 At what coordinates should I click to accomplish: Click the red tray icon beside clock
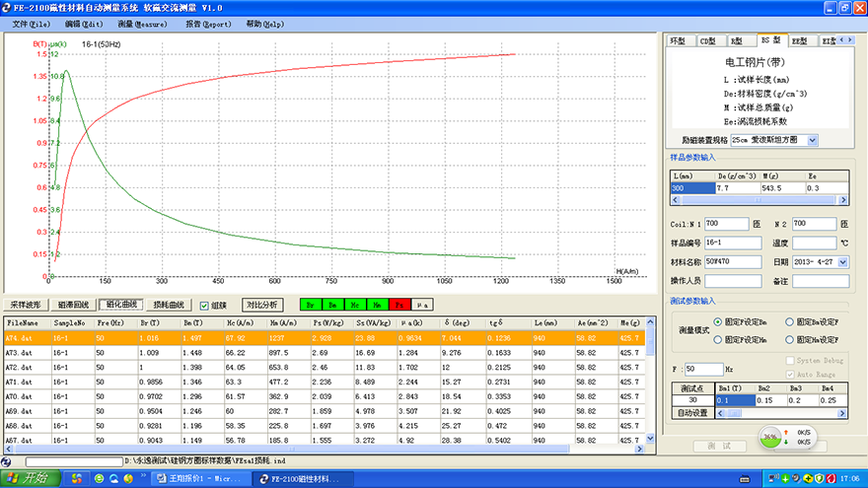pyautogui.click(x=831, y=478)
